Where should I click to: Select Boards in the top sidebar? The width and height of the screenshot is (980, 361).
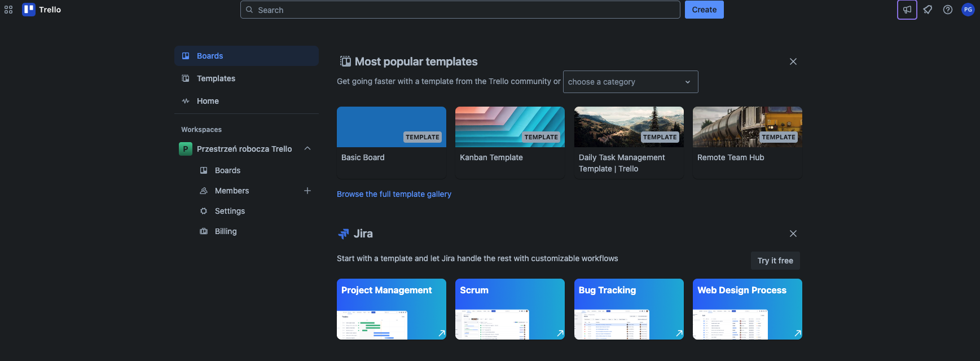coord(247,56)
